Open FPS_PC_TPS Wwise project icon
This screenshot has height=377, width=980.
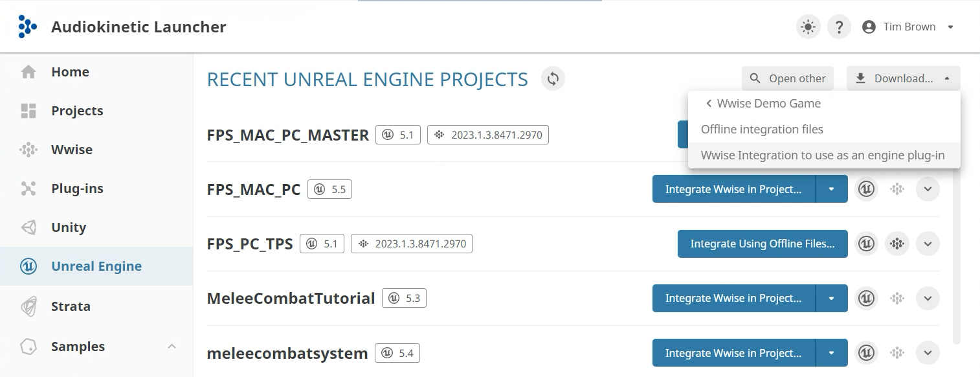coord(896,244)
